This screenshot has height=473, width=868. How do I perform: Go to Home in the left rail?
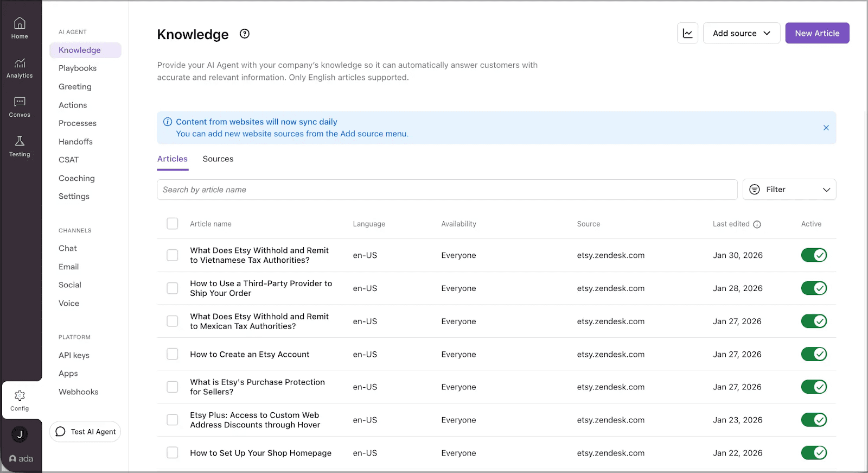click(x=20, y=28)
